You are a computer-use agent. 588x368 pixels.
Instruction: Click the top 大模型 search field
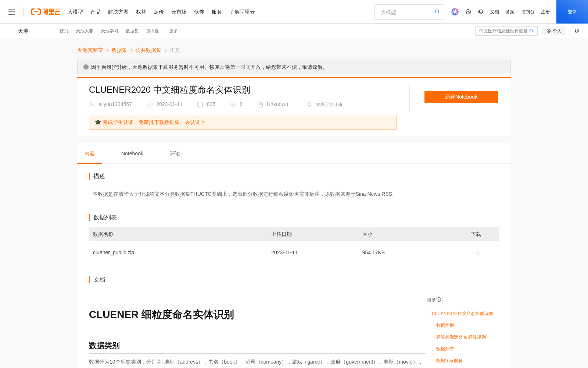point(404,12)
